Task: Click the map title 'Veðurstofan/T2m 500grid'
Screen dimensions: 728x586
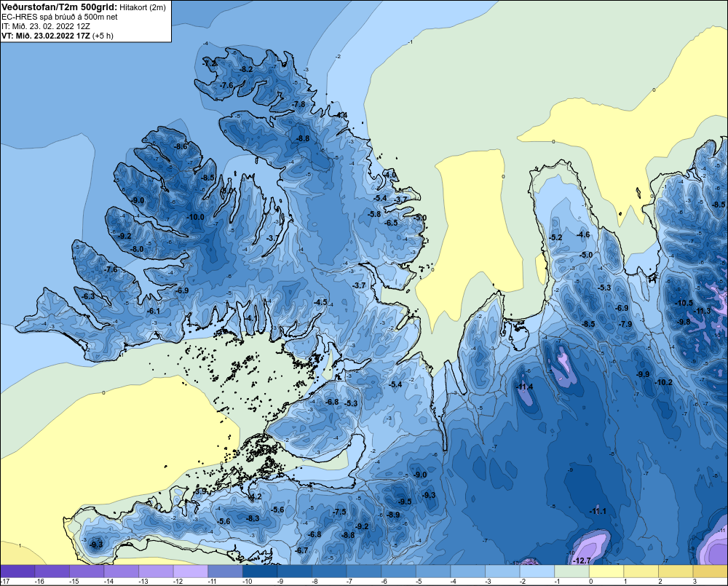Action: tap(60, 7)
